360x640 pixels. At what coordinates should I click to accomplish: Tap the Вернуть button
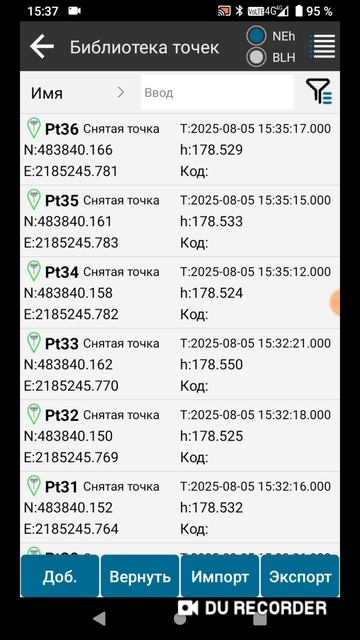tap(140, 576)
